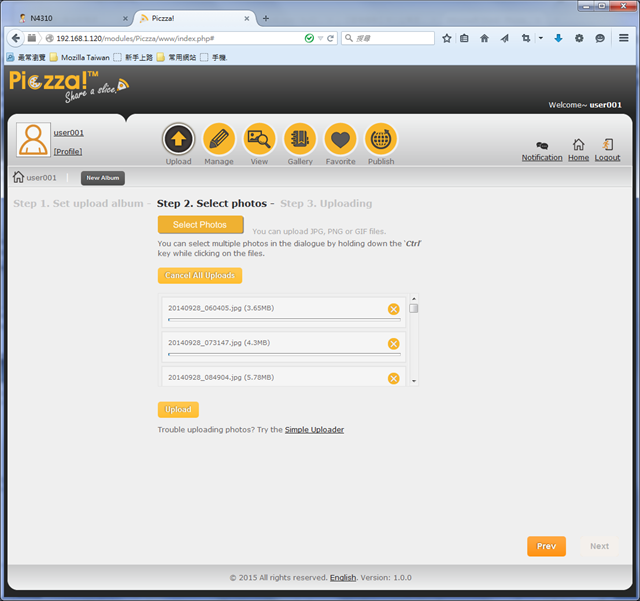Change language via English link
The image size is (640, 601).
[343, 578]
